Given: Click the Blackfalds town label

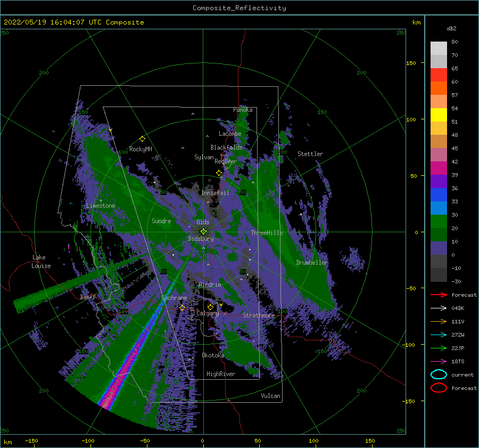Looking at the screenshot, I should tap(226, 148).
